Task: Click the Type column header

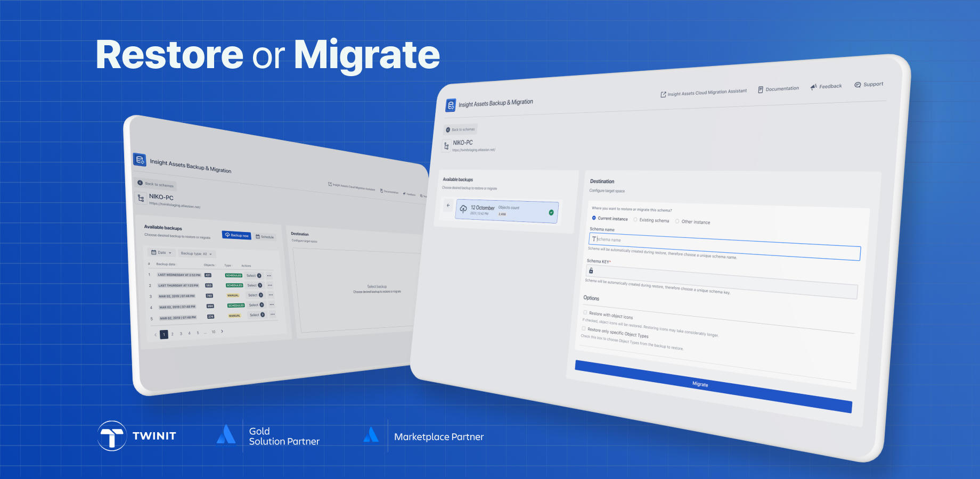Action: click(x=228, y=265)
